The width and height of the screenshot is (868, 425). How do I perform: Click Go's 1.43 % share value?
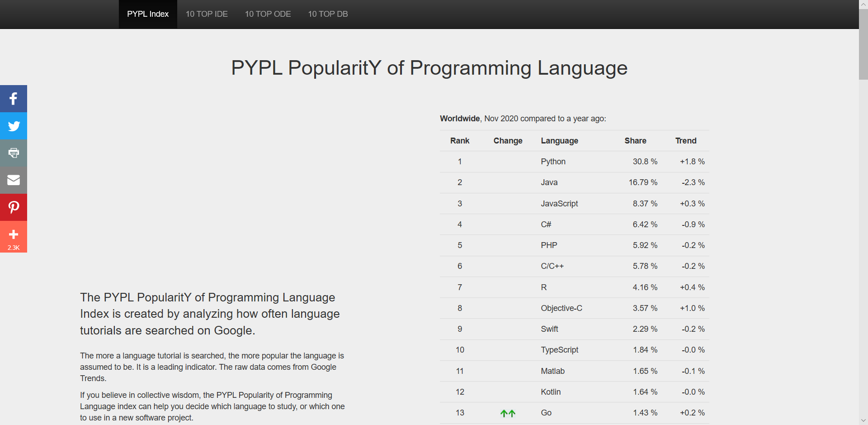645,413
